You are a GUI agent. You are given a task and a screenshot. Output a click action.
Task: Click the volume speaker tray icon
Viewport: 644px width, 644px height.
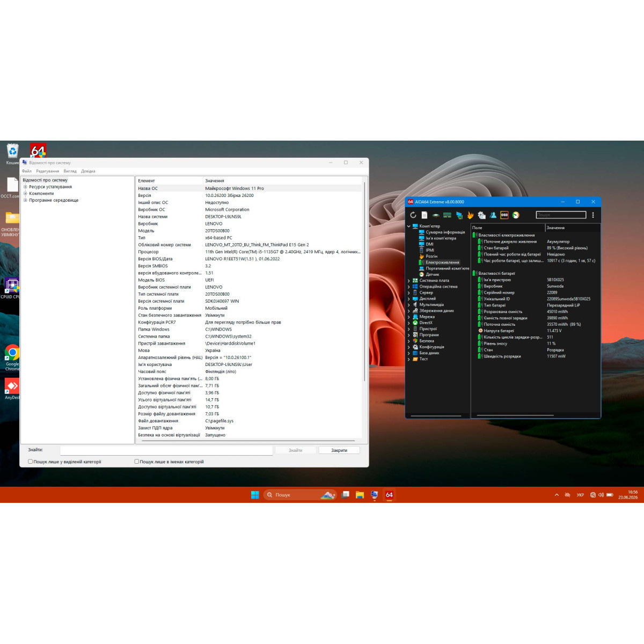[601, 495]
